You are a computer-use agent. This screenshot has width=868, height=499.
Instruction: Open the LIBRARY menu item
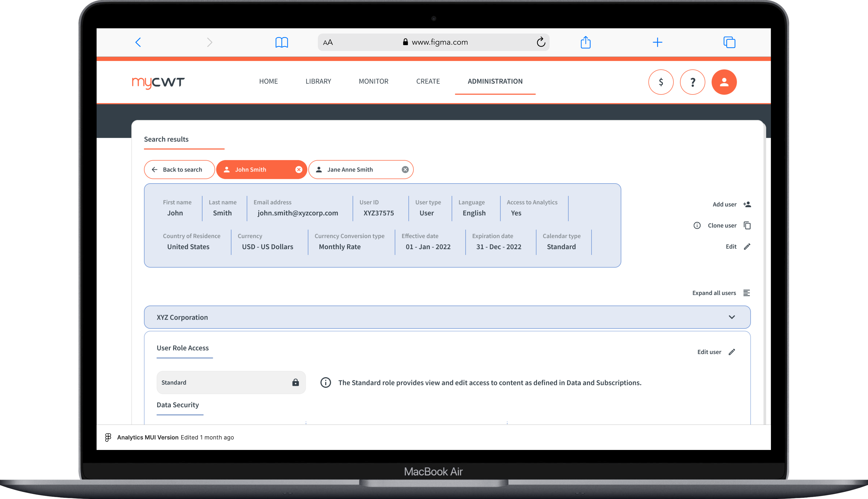point(318,81)
